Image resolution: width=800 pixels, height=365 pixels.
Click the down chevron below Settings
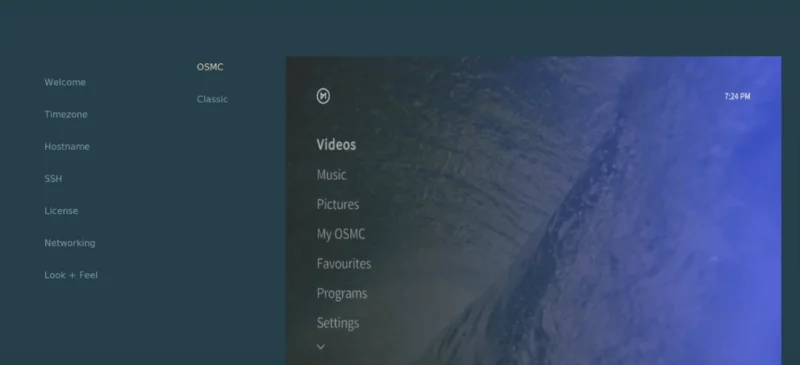pyautogui.click(x=320, y=347)
